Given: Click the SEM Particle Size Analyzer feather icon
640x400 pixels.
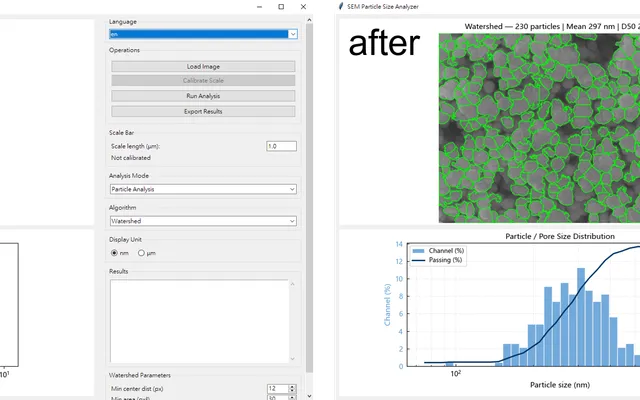Looking at the screenshot, I should pos(341,6).
